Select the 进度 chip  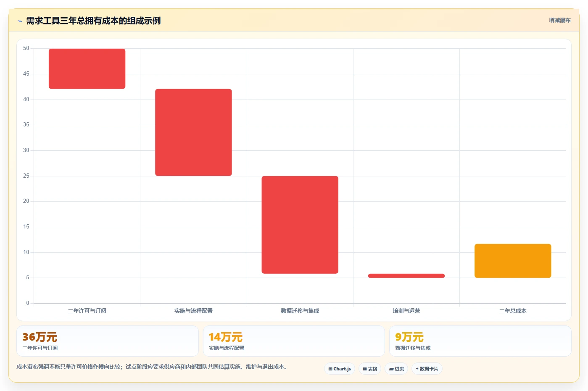pos(396,369)
